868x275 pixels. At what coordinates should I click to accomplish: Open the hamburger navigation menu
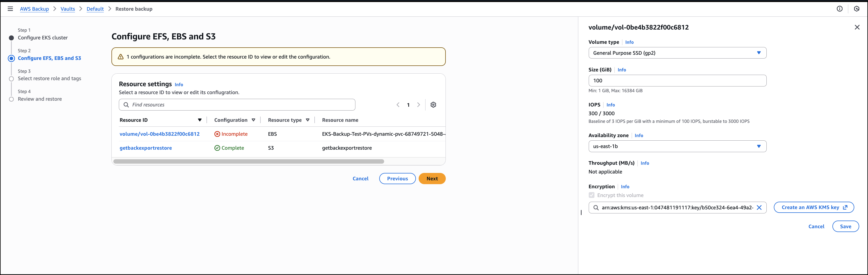pyautogui.click(x=10, y=9)
